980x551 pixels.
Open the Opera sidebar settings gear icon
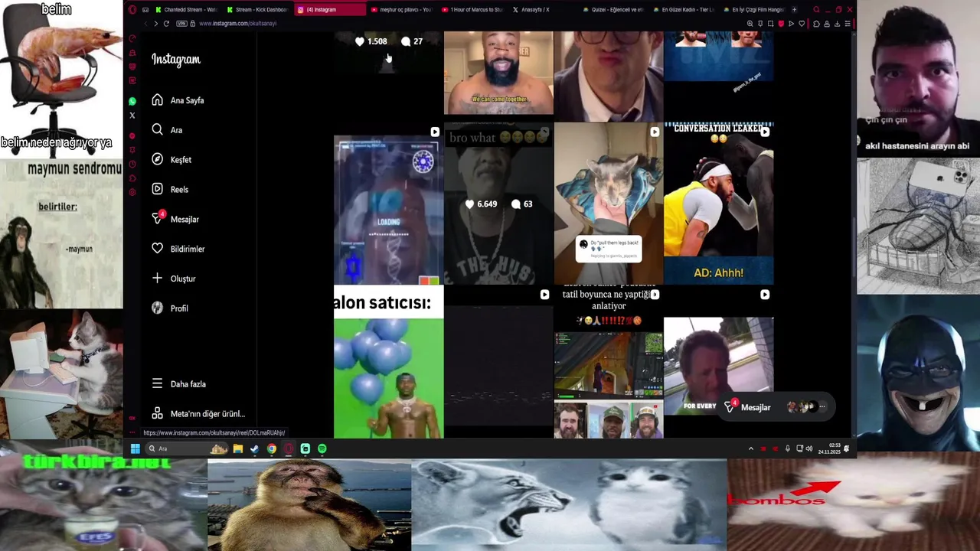pyautogui.click(x=132, y=192)
